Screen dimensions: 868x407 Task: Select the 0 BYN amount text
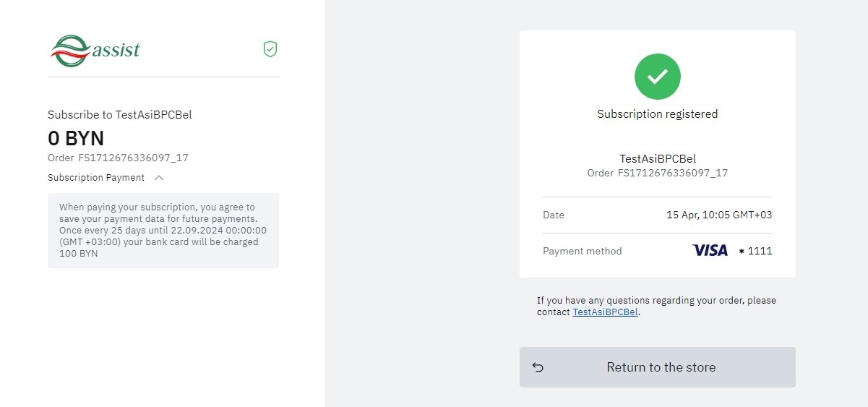[x=76, y=138]
